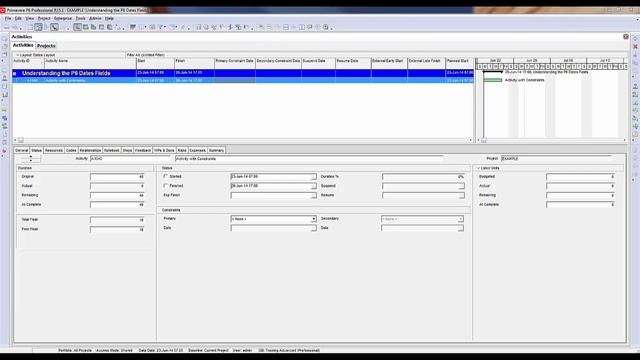
Task: Open the General details tab
Action: pos(22,150)
